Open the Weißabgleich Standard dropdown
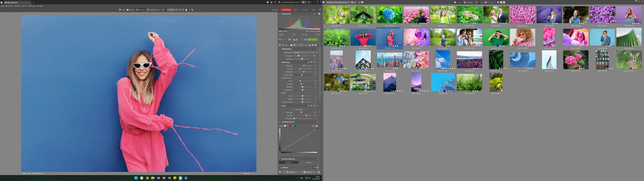This screenshot has width=644, height=181. [x=304, y=53]
